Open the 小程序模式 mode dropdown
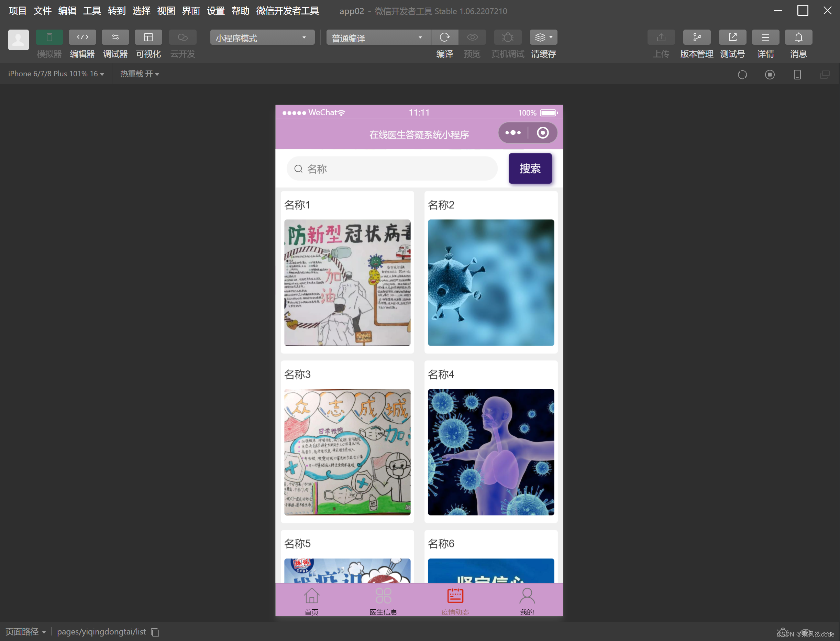 262,37
